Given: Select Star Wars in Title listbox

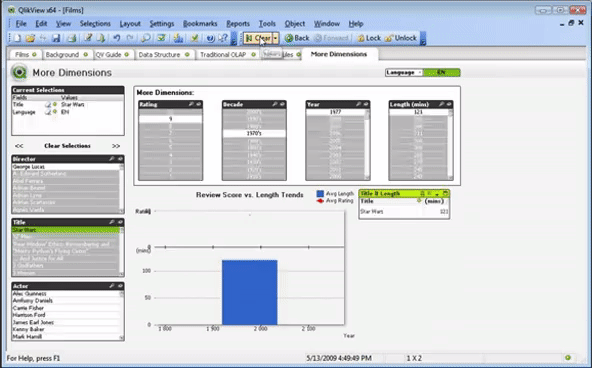Looking at the screenshot, I should coord(66,230).
